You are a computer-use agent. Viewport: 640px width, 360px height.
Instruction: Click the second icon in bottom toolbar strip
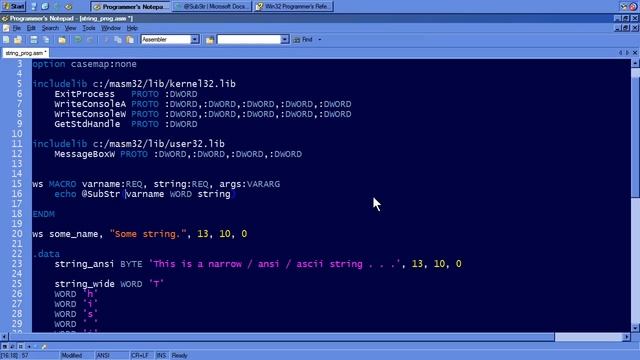pos(12,347)
